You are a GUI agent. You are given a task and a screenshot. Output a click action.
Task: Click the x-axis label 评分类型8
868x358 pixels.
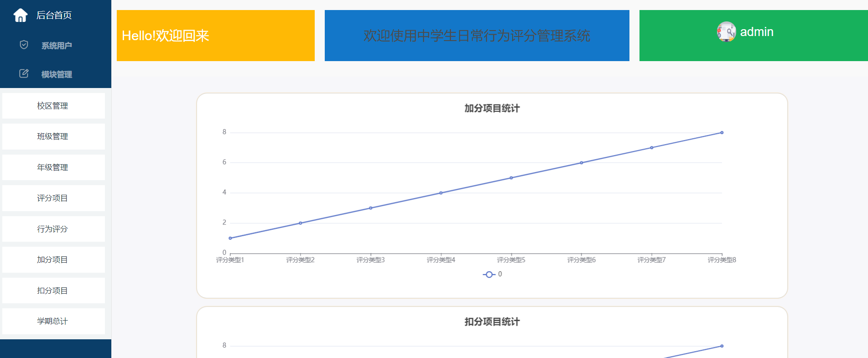[x=722, y=260]
